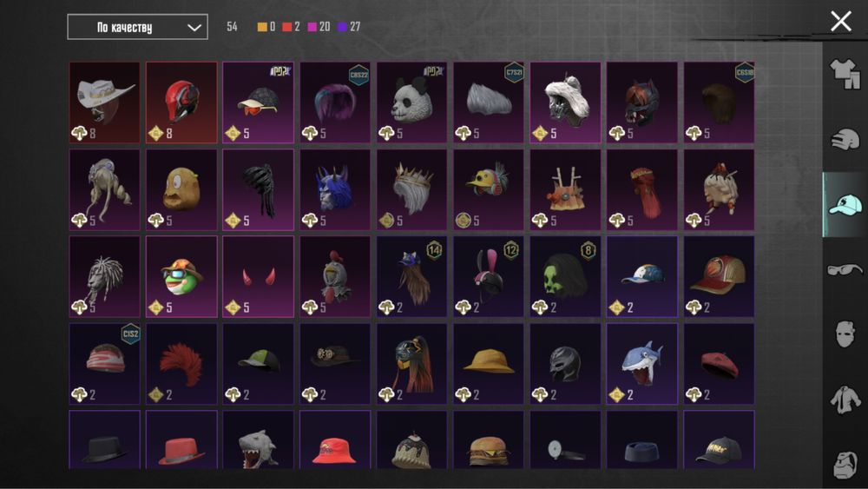Image resolution: width=868 pixels, height=489 pixels.
Task: Open the По качеству sort dropdown
Action: tap(137, 27)
